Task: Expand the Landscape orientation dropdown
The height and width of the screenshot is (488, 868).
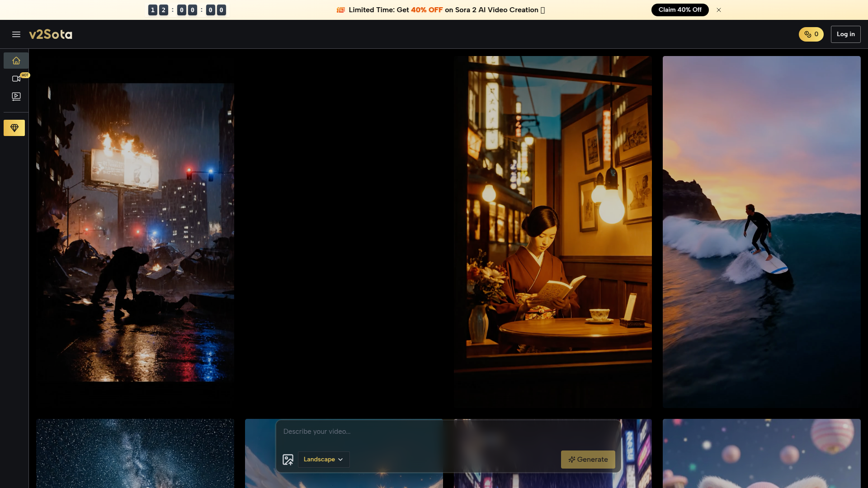Action: [323, 460]
